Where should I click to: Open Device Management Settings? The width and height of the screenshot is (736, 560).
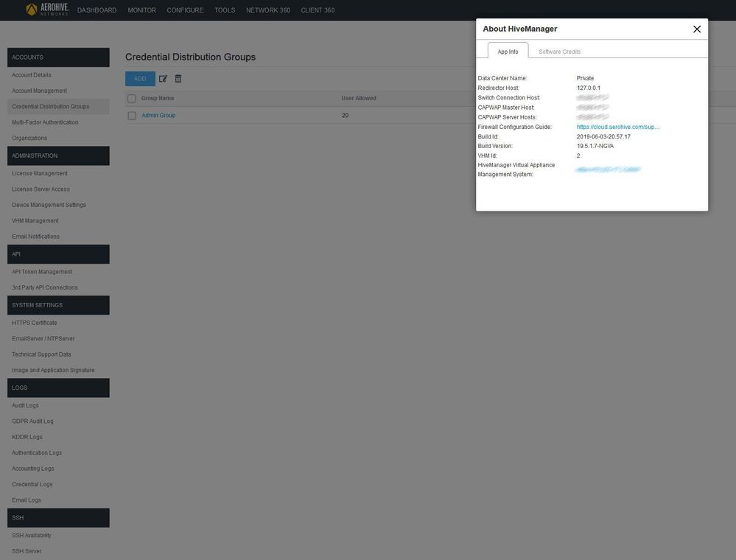coord(49,205)
